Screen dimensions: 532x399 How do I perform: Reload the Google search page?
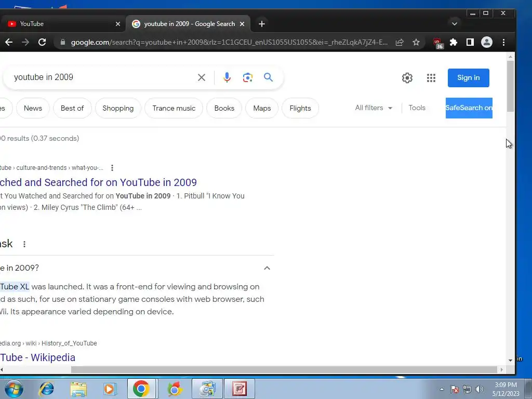pos(42,42)
